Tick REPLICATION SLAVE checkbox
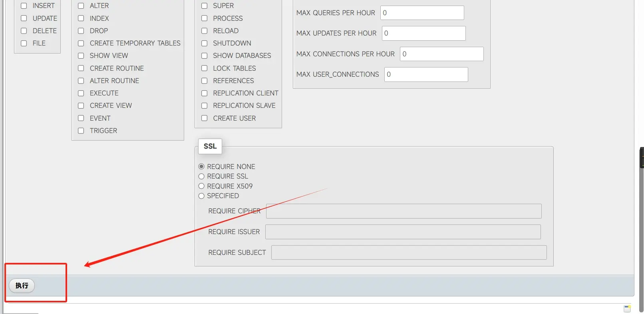Image resolution: width=644 pixels, height=314 pixels. pyautogui.click(x=205, y=105)
